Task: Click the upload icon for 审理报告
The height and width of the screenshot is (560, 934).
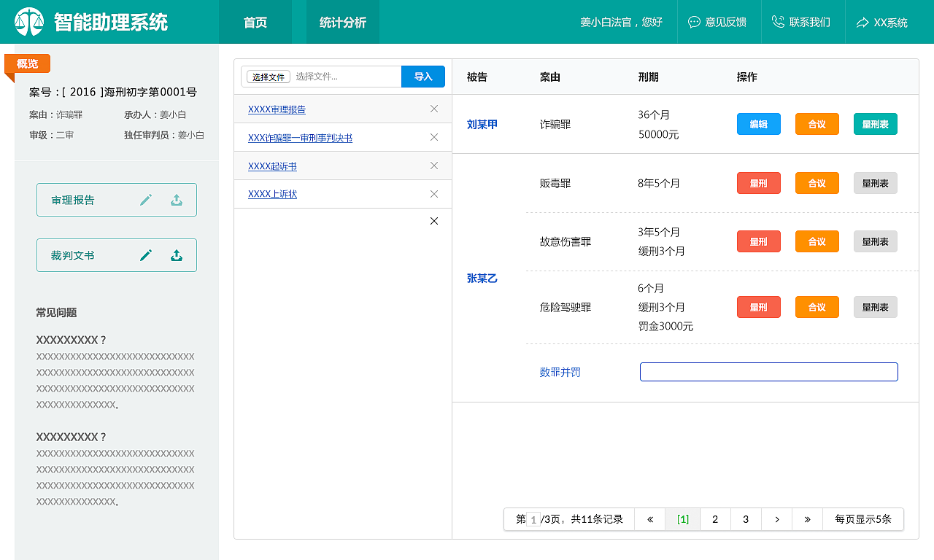Action: (x=177, y=200)
